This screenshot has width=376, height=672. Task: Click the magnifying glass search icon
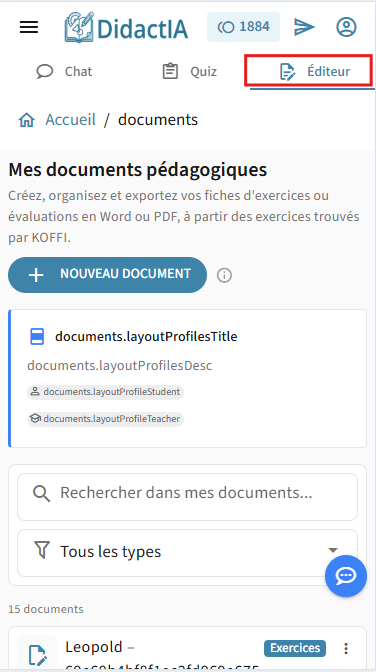point(42,493)
